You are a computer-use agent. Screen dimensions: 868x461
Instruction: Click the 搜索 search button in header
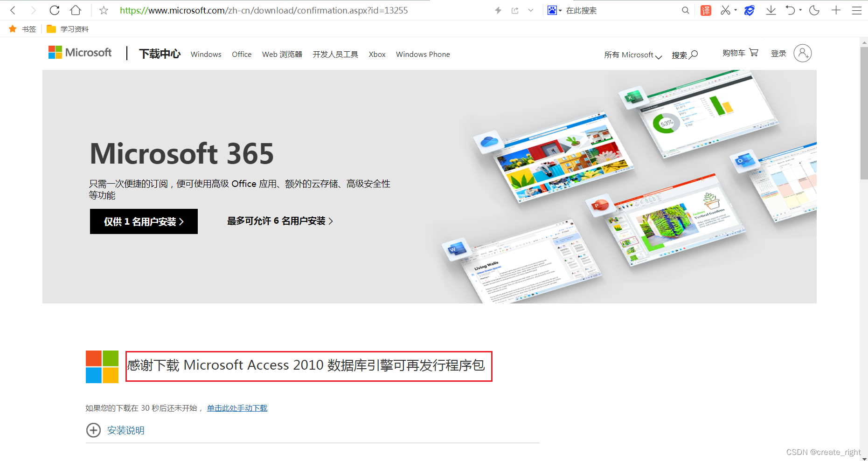[685, 55]
